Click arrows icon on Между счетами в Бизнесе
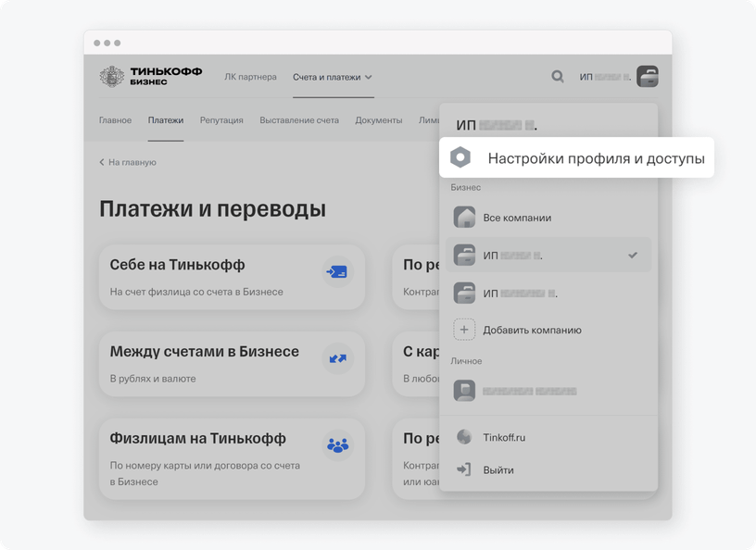The image size is (756, 550). 337,358
